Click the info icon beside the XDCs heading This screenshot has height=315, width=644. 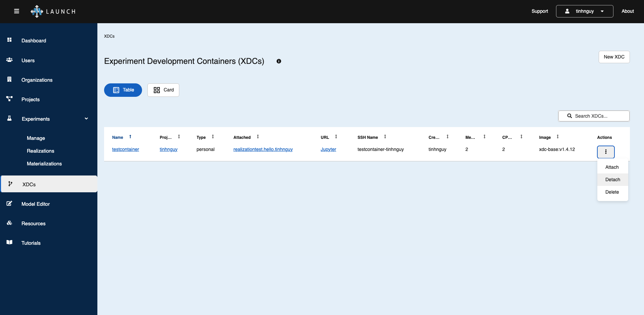pos(279,61)
